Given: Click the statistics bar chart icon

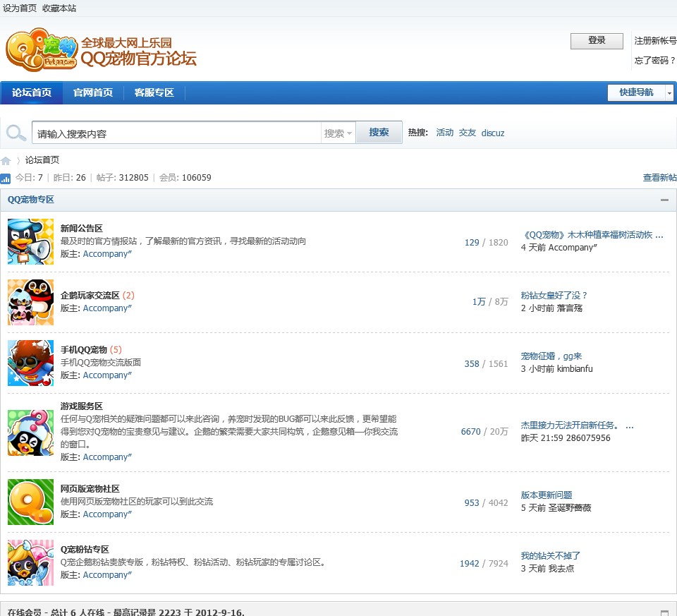Looking at the screenshot, I should 5,178.
